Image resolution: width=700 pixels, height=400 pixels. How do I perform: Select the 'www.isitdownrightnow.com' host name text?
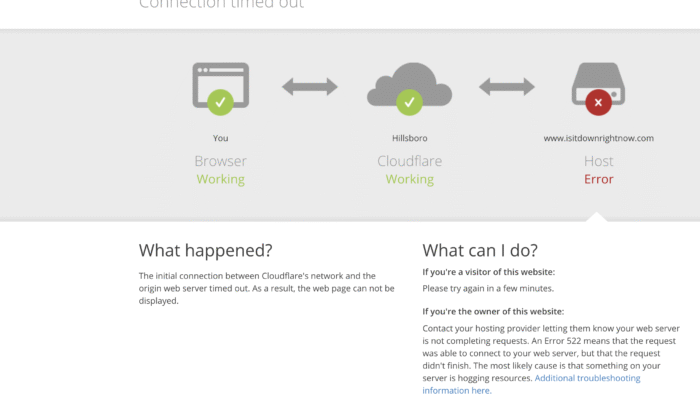(x=598, y=138)
